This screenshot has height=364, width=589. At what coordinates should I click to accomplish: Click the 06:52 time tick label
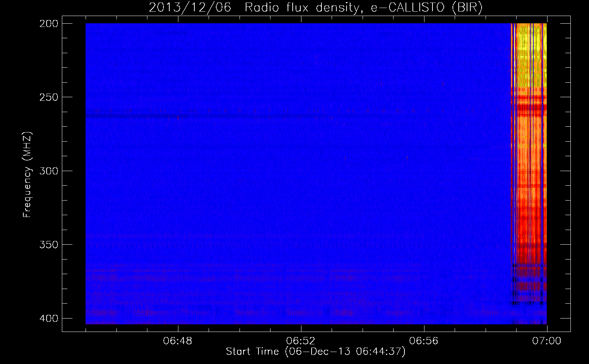point(301,341)
